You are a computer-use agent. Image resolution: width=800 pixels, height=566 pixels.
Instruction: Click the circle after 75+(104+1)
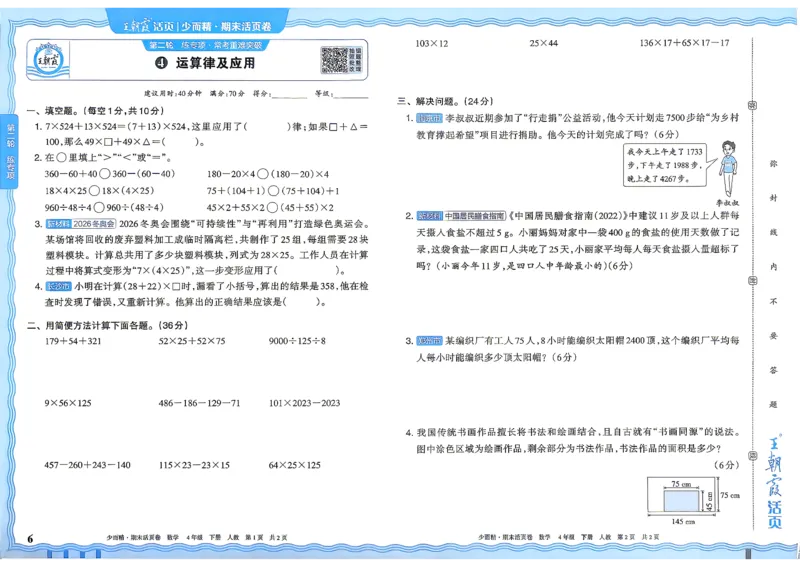click(x=273, y=191)
